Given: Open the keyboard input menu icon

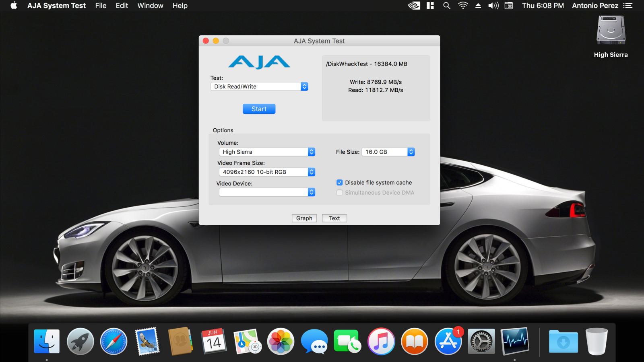Looking at the screenshot, I should tap(509, 6).
